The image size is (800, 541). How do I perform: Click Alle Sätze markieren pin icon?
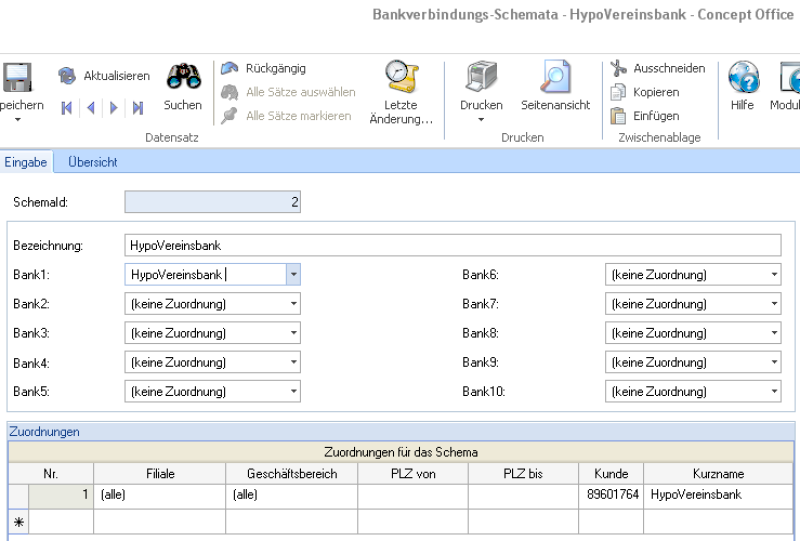(x=230, y=115)
